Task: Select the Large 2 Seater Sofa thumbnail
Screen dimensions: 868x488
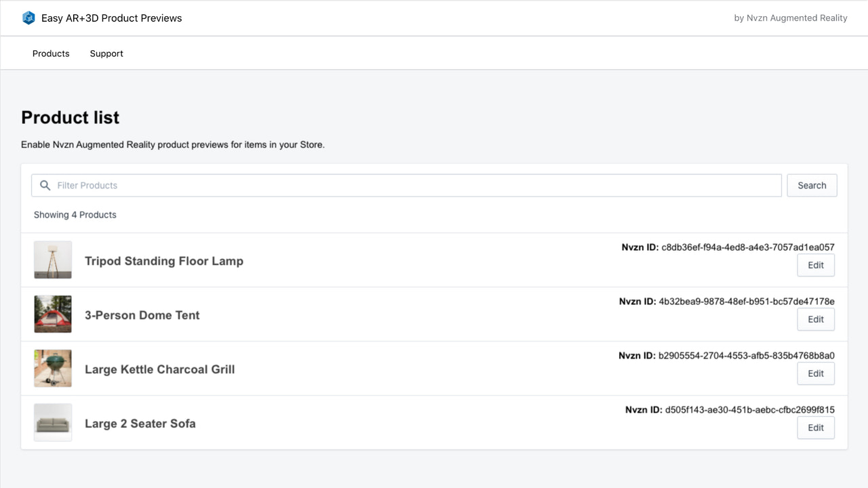Action: click(52, 422)
